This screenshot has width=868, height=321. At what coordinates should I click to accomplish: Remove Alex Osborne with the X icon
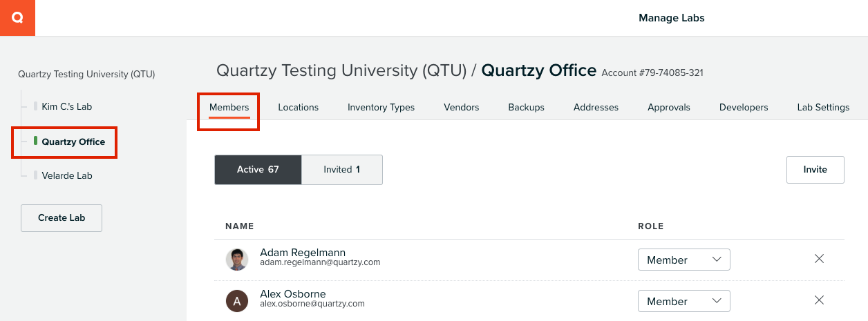[x=819, y=300]
